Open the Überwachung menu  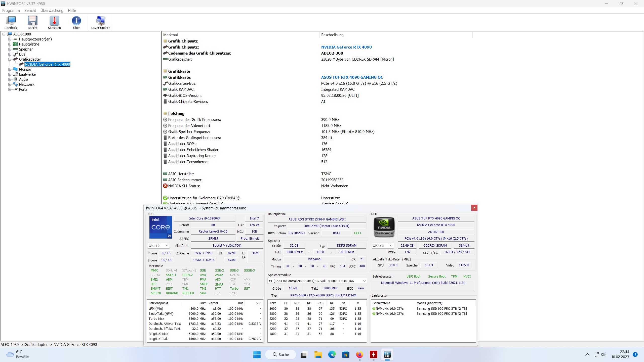[x=52, y=11]
